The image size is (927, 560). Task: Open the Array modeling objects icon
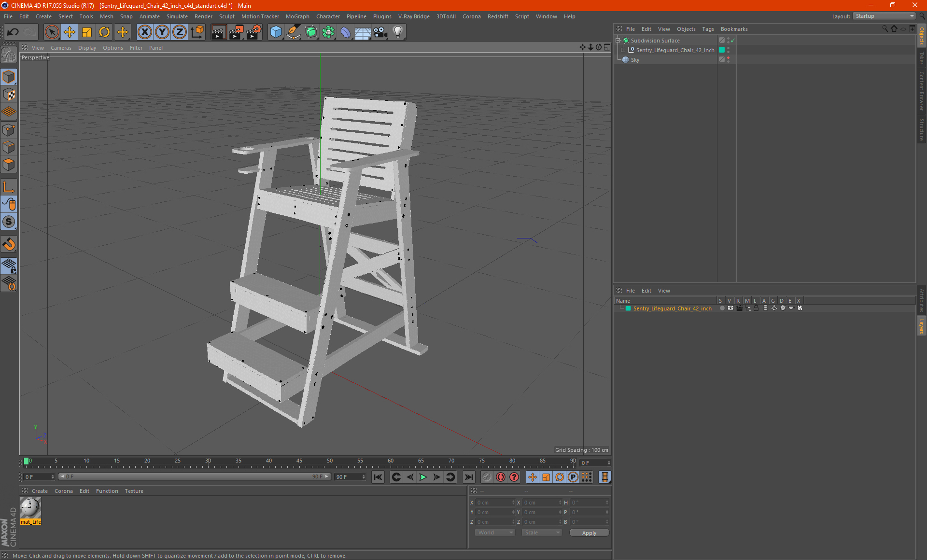328,32
